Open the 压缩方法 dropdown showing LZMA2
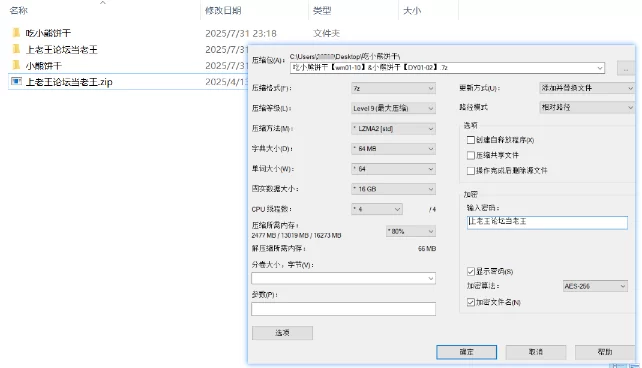The image size is (642, 368). pos(393,129)
